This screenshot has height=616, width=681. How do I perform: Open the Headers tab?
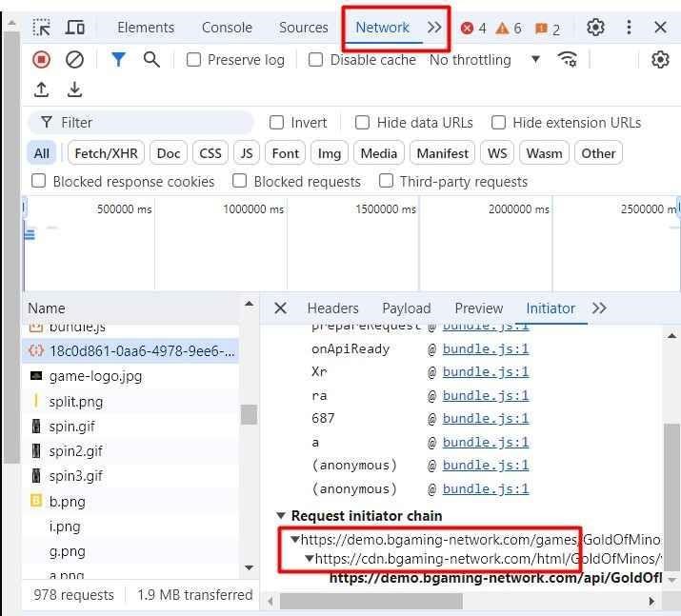coord(332,308)
